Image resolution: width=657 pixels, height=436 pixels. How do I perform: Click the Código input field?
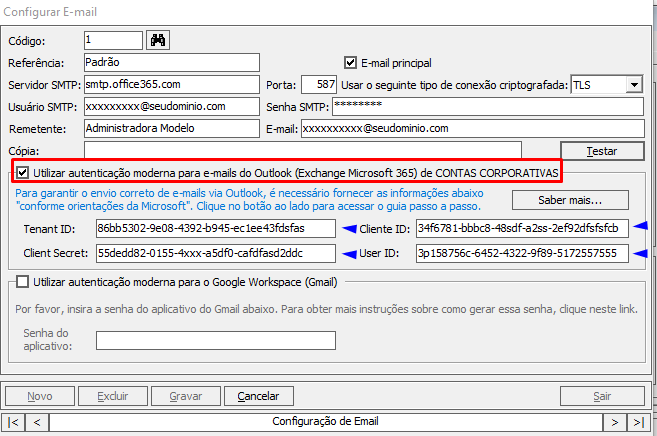tap(113, 41)
